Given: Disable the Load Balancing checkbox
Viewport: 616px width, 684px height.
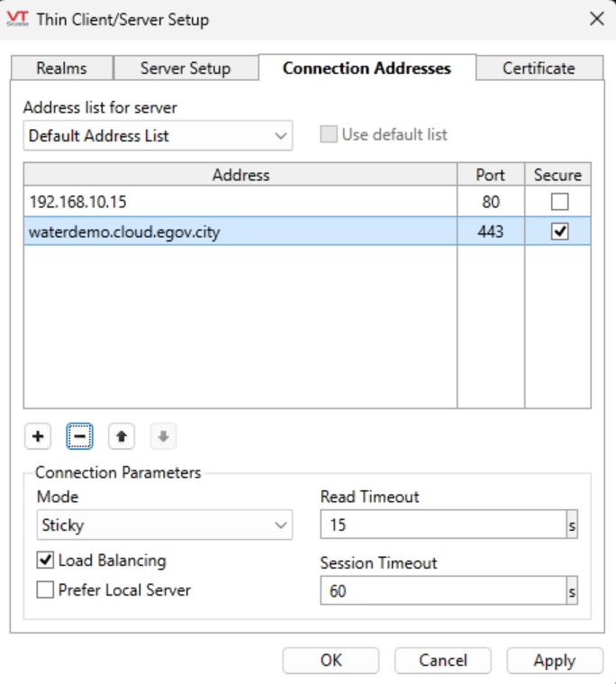Looking at the screenshot, I should tap(45, 561).
